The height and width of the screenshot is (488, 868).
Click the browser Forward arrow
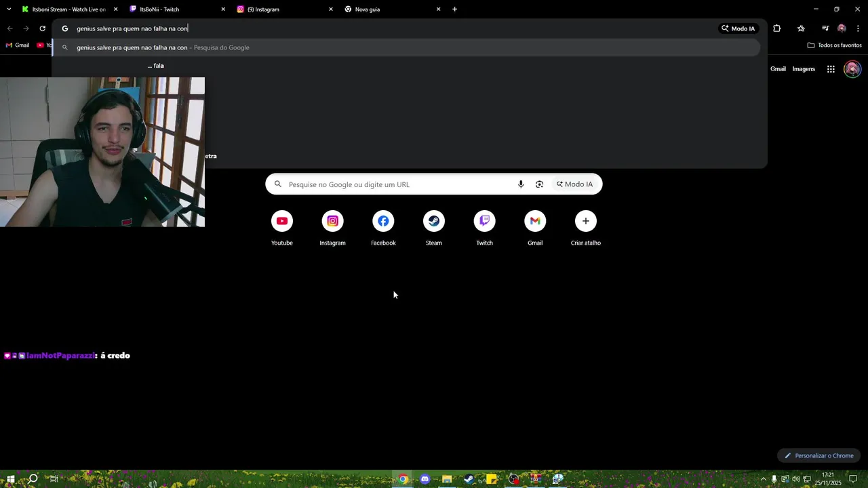click(26, 28)
